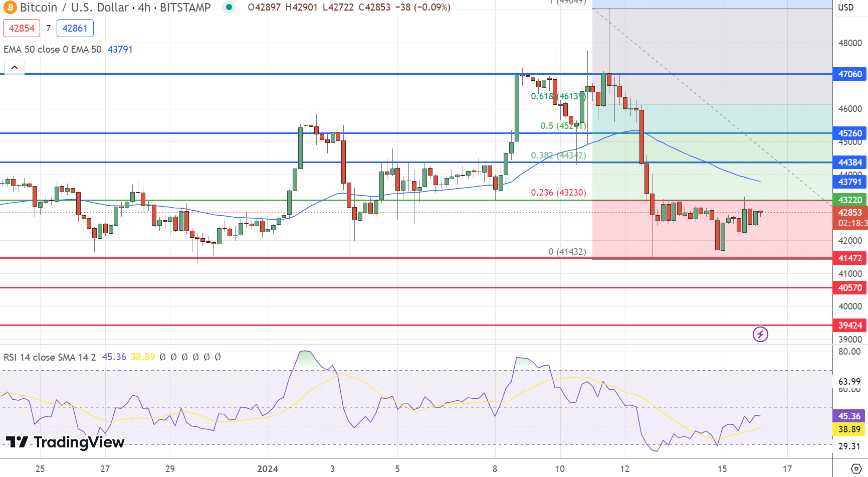Select the 45260 price level label

[849, 133]
